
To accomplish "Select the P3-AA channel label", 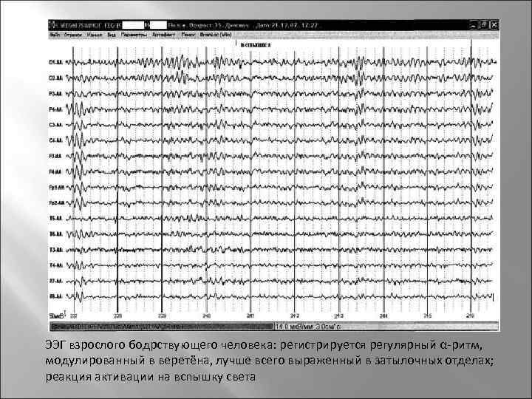I will pos(55,94).
